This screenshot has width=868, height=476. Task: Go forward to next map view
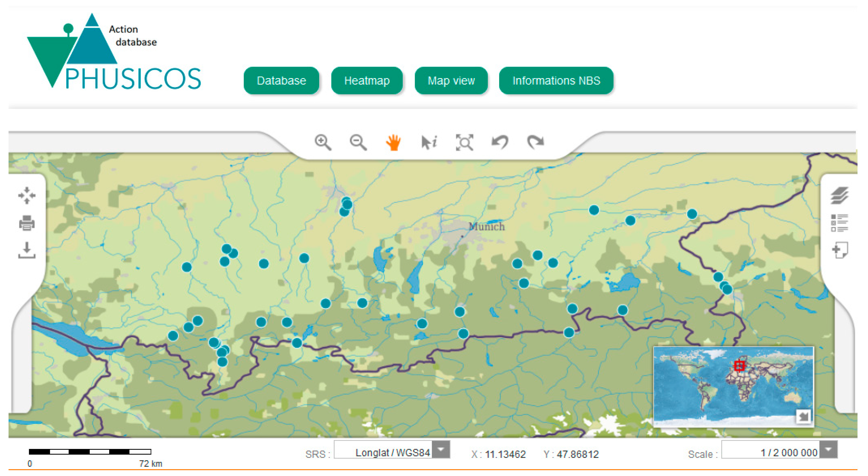(x=535, y=142)
